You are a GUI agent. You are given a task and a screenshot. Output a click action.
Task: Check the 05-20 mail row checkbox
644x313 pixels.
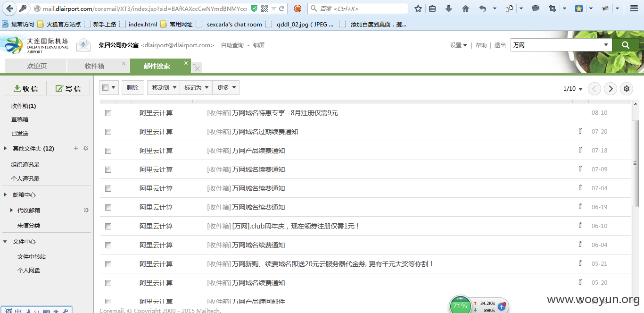(108, 283)
